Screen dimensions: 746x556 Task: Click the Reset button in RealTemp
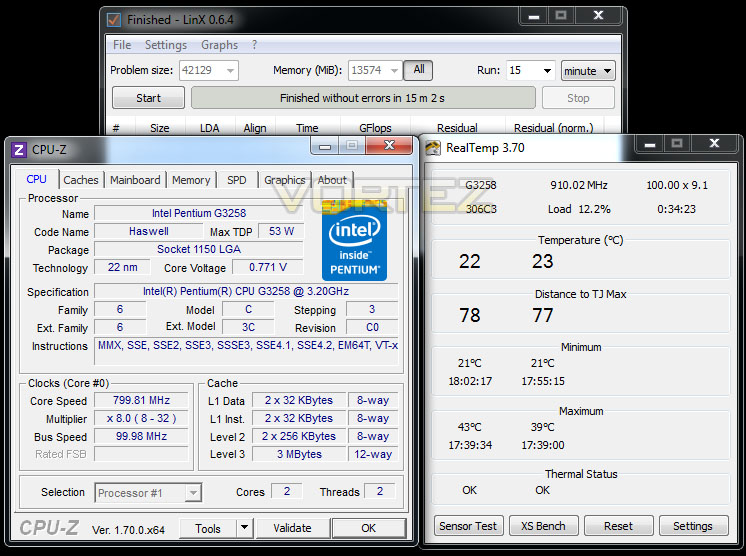(x=618, y=526)
